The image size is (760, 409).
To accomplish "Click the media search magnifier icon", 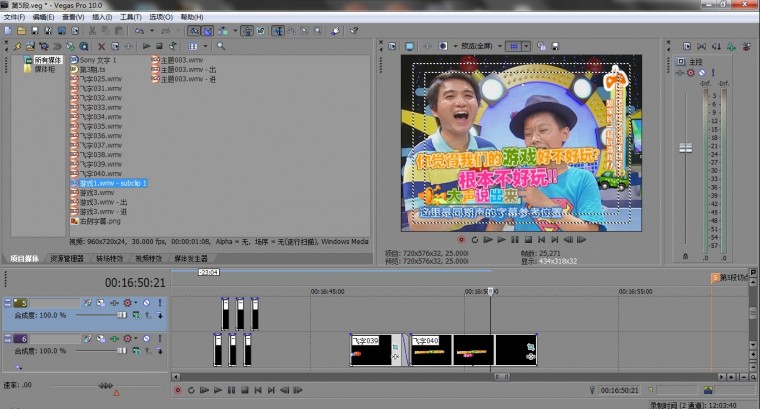I will coord(221,46).
